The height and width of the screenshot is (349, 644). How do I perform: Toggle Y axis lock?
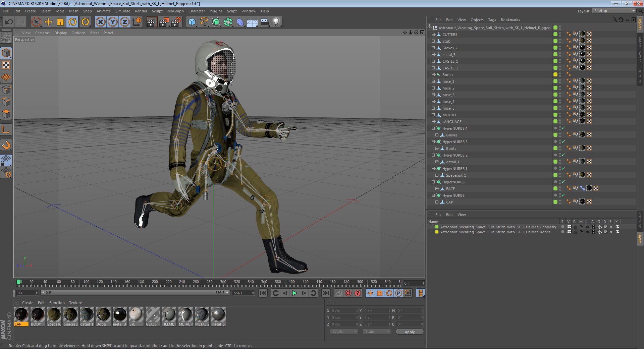113,22
